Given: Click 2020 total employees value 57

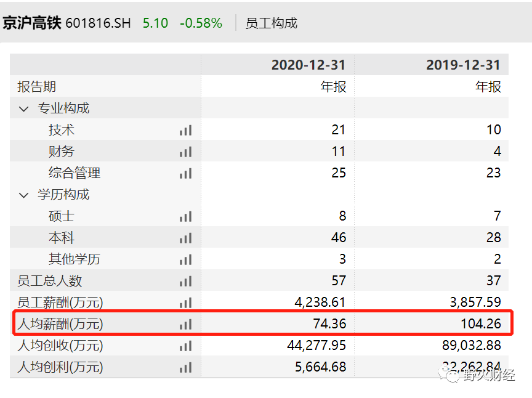Looking at the screenshot, I should point(339,281).
